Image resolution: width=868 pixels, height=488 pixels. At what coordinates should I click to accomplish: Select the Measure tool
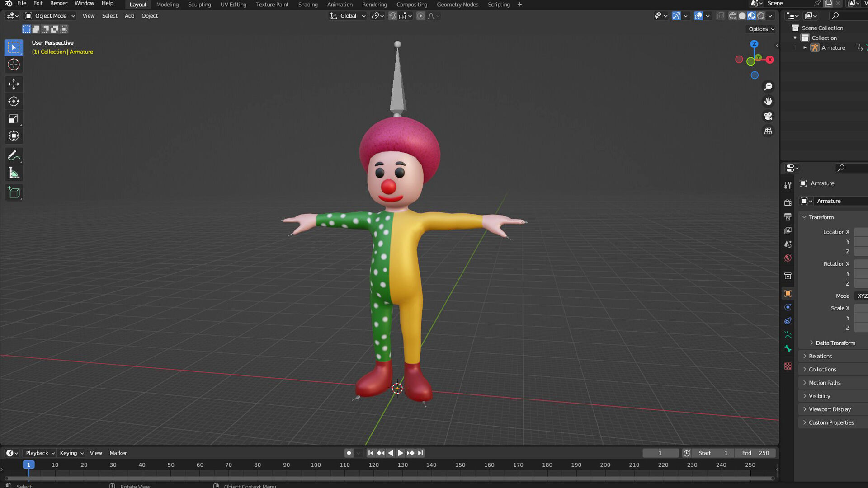(14, 174)
